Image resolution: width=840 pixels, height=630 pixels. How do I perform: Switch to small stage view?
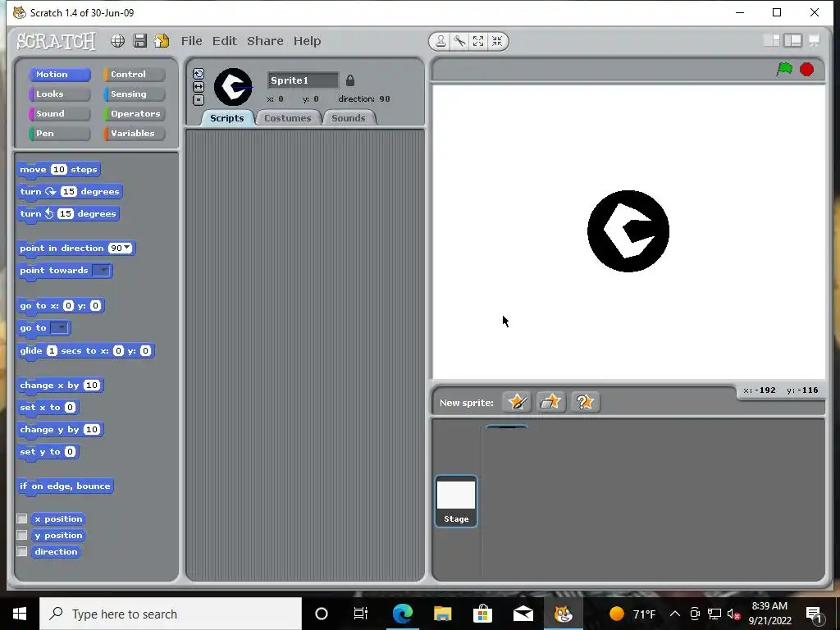click(771, 41)
